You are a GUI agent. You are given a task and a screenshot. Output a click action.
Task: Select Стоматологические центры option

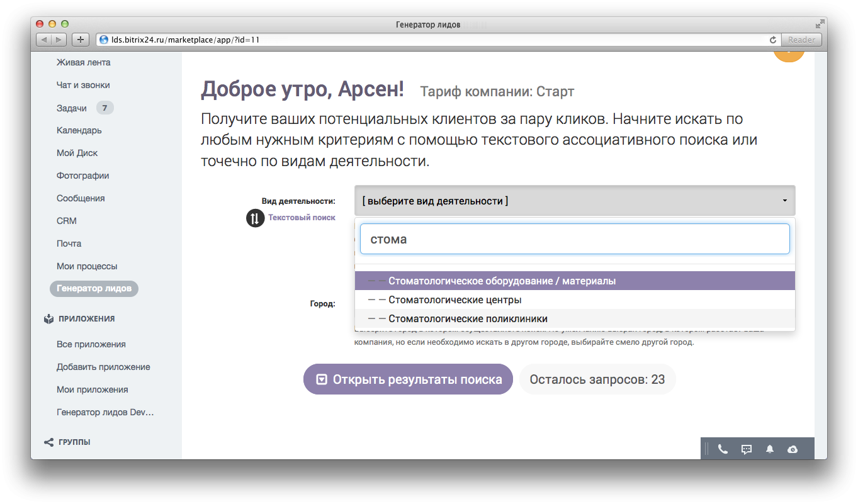click(575, 300)
